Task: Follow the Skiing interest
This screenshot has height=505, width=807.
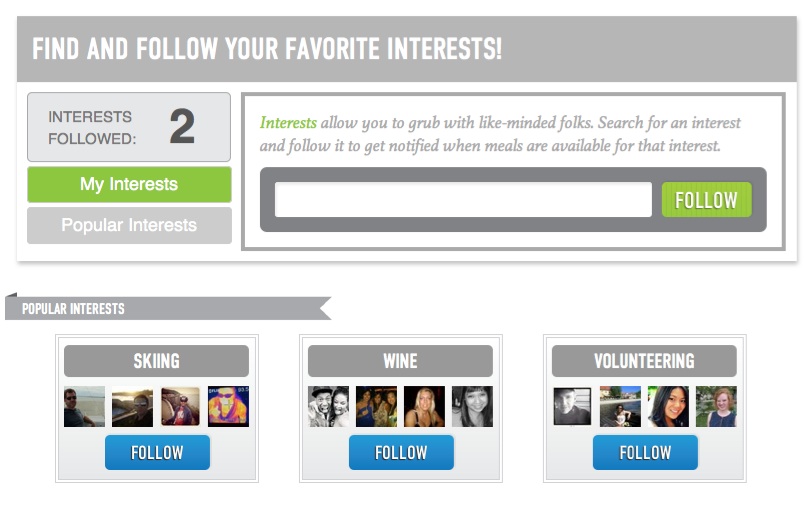Action: pos(157,452)
